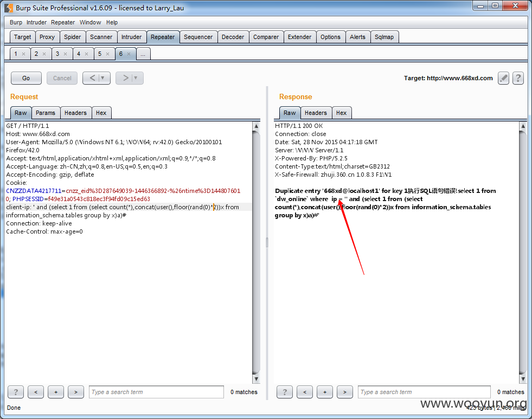The height and width of the screenshot is (419, 532).
Task: Open the Burp menu
Action: (16, 22)
